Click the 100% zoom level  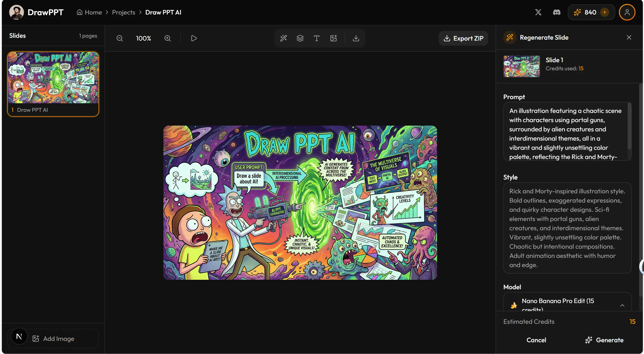143,38
